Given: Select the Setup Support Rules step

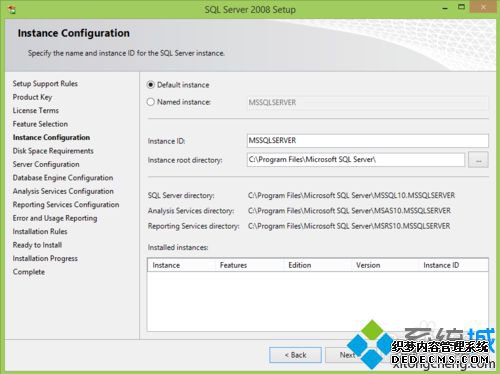Looking at the screenshot, I should [x=45, y=84].
